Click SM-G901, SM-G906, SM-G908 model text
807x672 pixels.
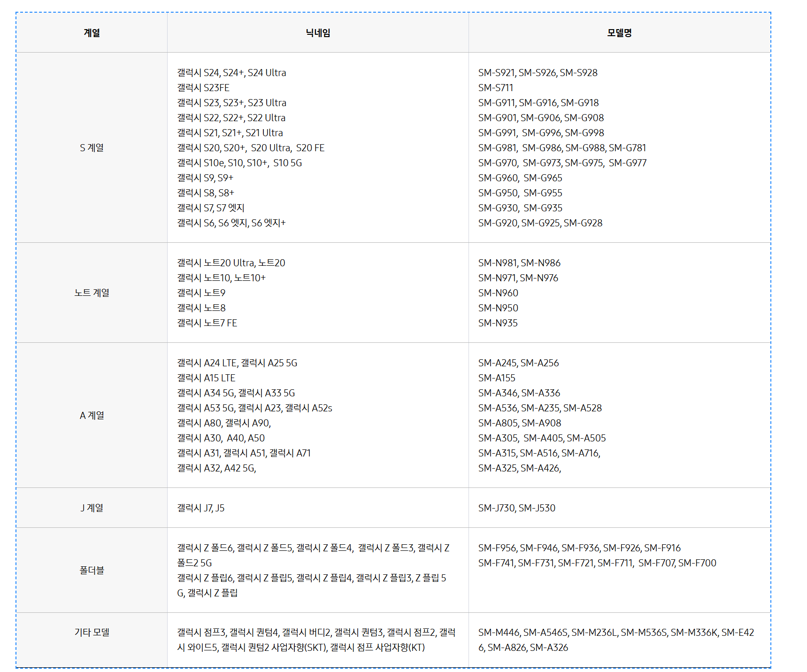(x=541, y=118)
